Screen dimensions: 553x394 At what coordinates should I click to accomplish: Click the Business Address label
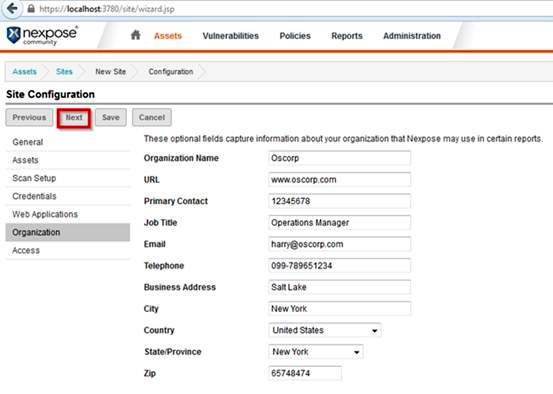(180, 287)
